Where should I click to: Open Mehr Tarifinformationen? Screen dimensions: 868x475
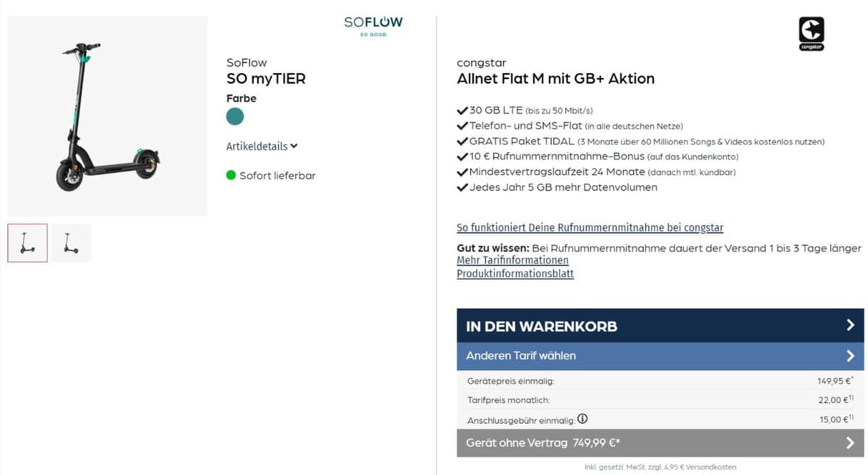coord(513,261)
